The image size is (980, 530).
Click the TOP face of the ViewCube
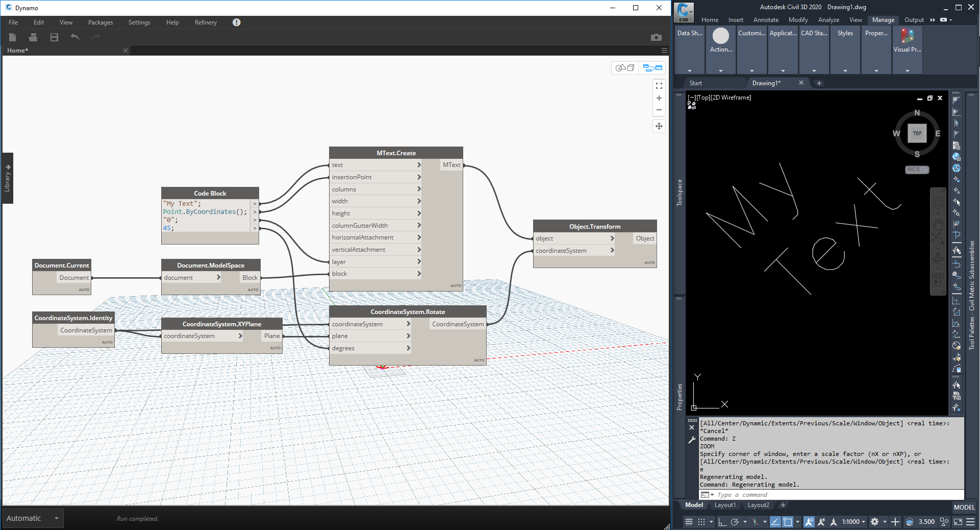(x=917, y=133)
